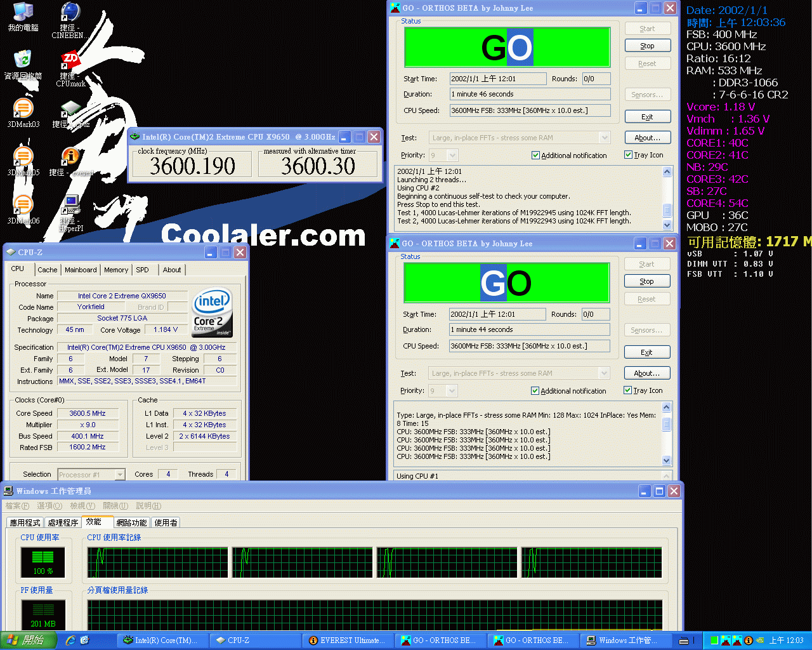Click the Core Voltage value 1.184 V in CPU-Z

[166, 329]
